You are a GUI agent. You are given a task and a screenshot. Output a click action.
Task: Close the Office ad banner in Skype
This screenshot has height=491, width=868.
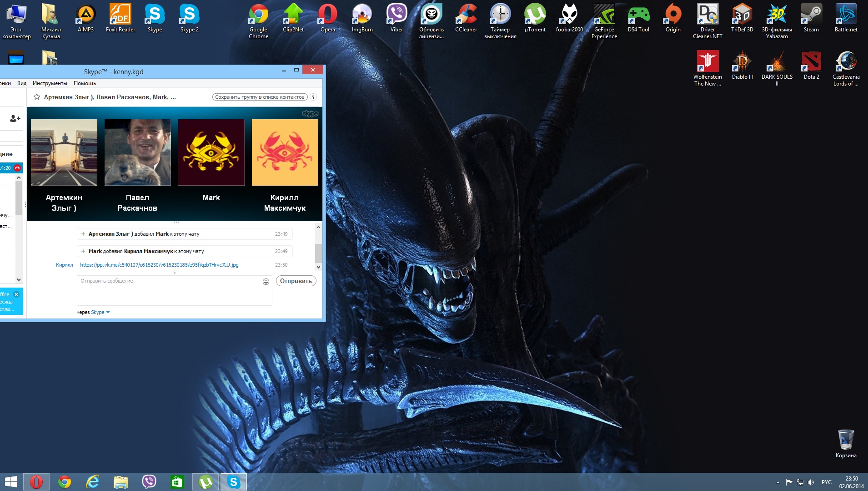(x=16, y=294)
